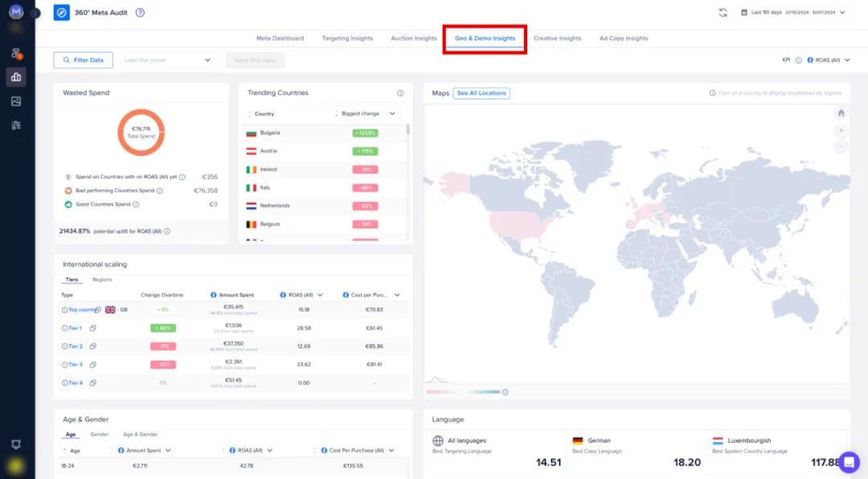Viewport: 868px width, 479px height.
Task: Select the Age & Gender combined tab
Action: click(x=140, y=435)
